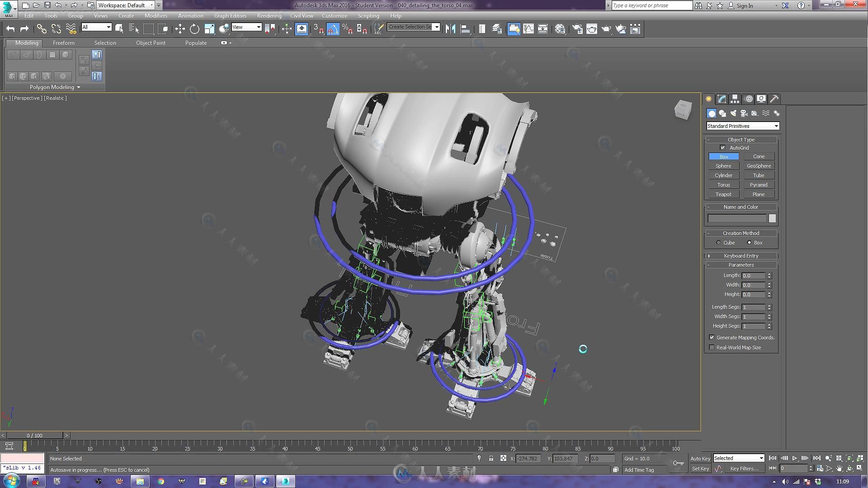This screenshot has width=868, height=488.
Task: Toggle Real-World Map Size checkbox
Action: 712,347
